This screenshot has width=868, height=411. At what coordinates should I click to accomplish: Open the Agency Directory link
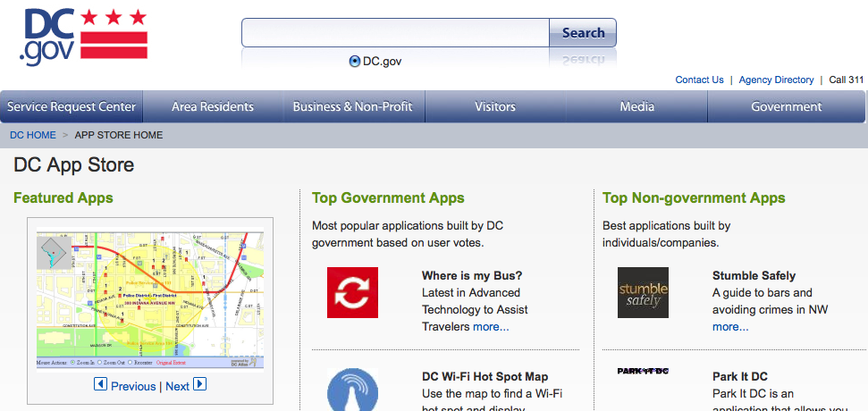pyautogui.click(x=776, y=80)
